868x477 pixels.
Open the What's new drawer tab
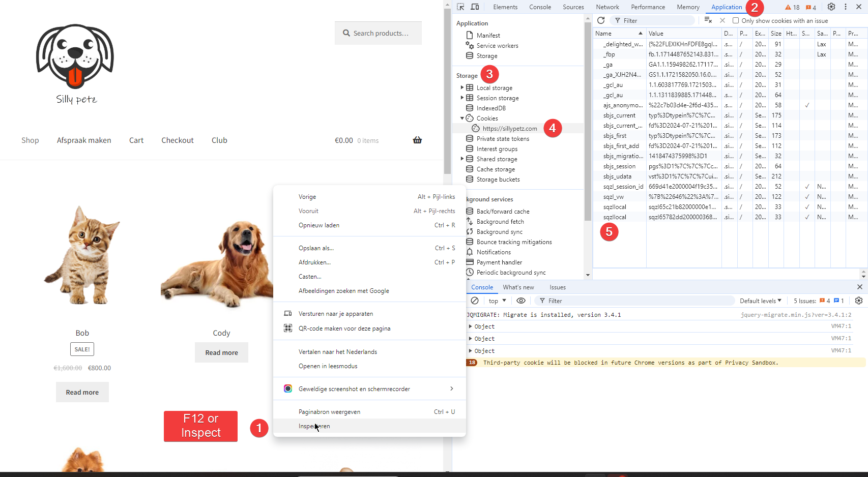pyautogui.click(x=518, y=287)
